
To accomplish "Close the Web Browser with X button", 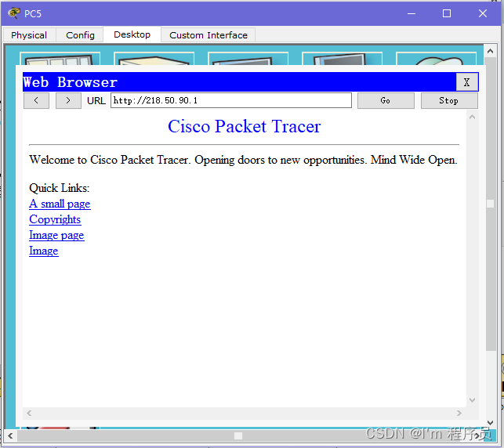I will 466,82.
